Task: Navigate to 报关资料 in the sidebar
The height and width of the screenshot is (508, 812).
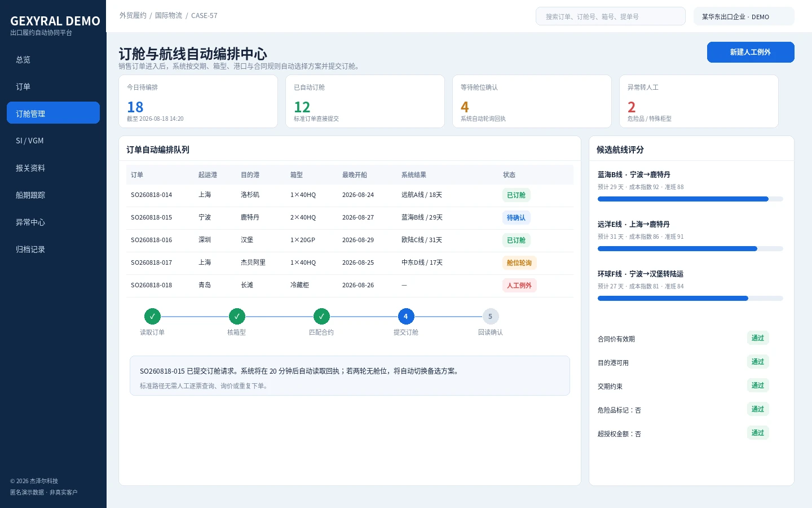Action: (x=53, y=168)
